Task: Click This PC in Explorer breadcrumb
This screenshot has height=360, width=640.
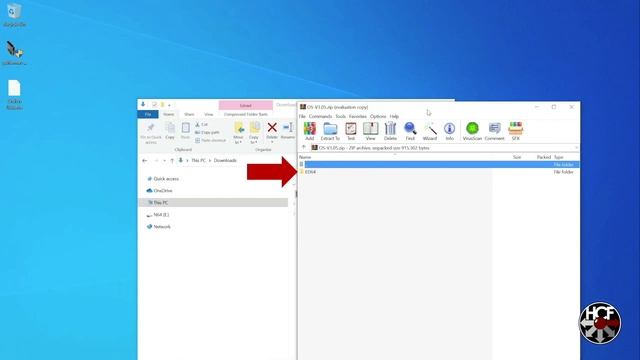Action: (198, 161)
